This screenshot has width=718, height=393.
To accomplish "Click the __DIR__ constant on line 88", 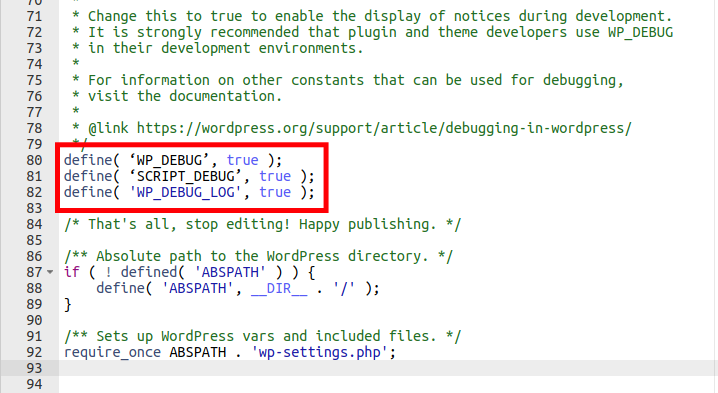I will coord(279,289).
